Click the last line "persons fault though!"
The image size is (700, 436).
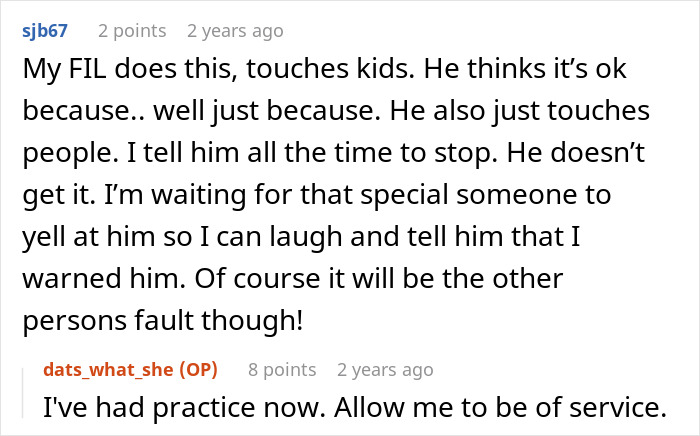click(163, 320)
